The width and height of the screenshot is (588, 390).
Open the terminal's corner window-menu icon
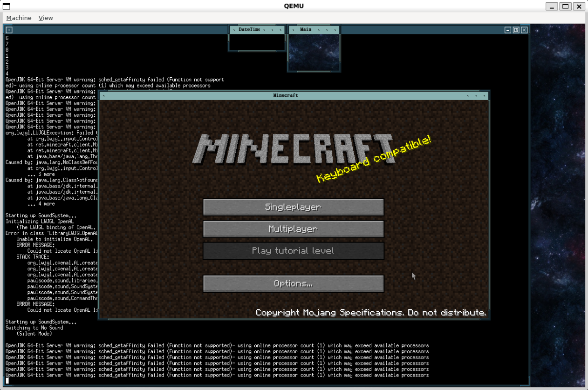point(8,29)
